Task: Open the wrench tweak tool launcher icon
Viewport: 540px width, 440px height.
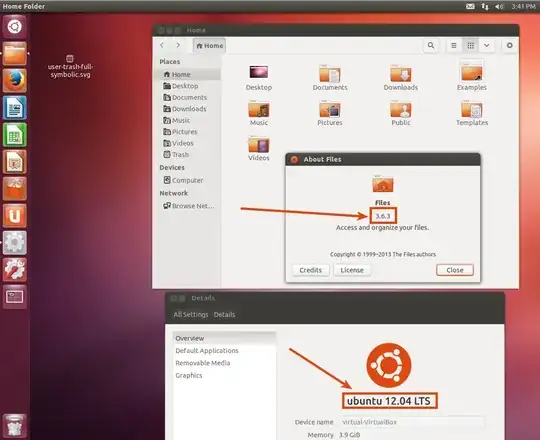Action: 14,270
